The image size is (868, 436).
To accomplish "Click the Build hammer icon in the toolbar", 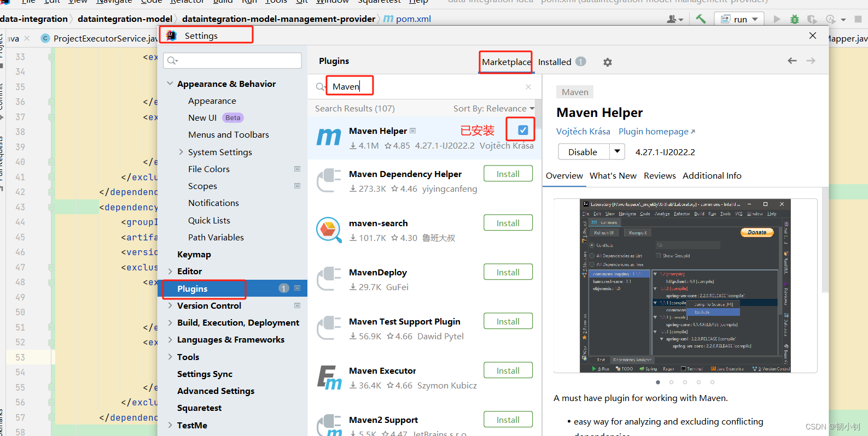I will coord(701,19).
